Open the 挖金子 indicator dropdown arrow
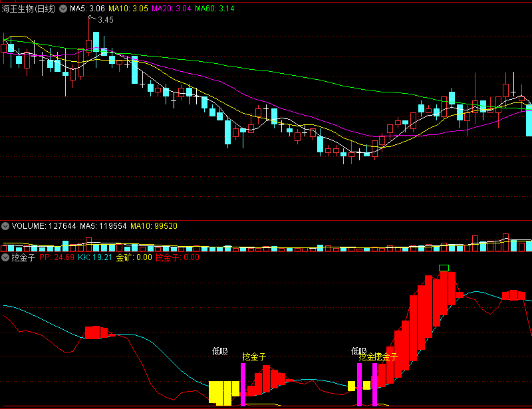 point(5,257)
